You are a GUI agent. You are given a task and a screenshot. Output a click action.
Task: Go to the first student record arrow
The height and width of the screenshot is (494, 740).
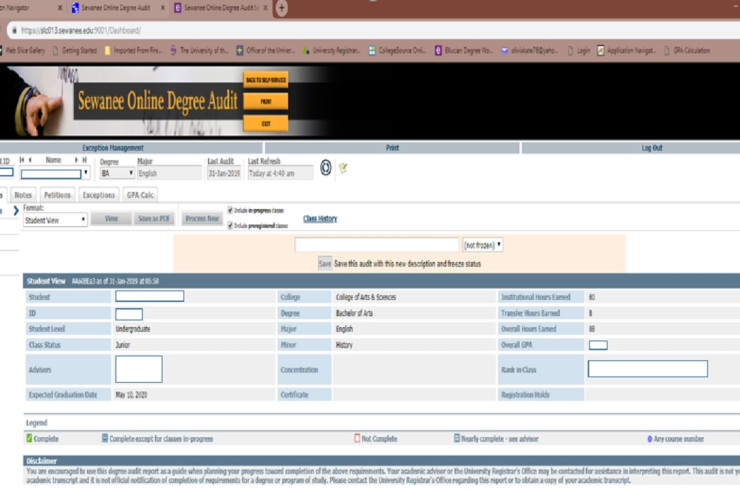click(22, 160)
